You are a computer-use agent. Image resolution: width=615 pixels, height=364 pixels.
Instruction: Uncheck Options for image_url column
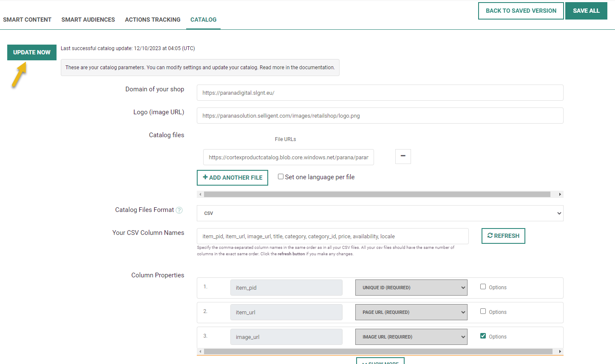(x=483, y=336)
